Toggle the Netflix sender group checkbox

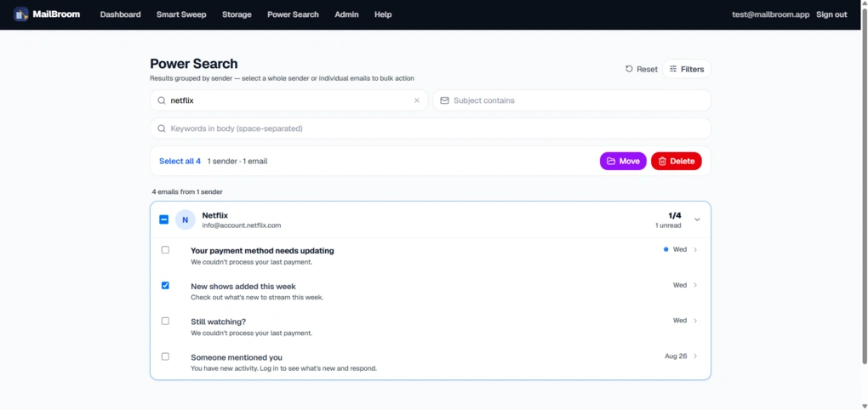pyautogui.click(x=164, y=219)
